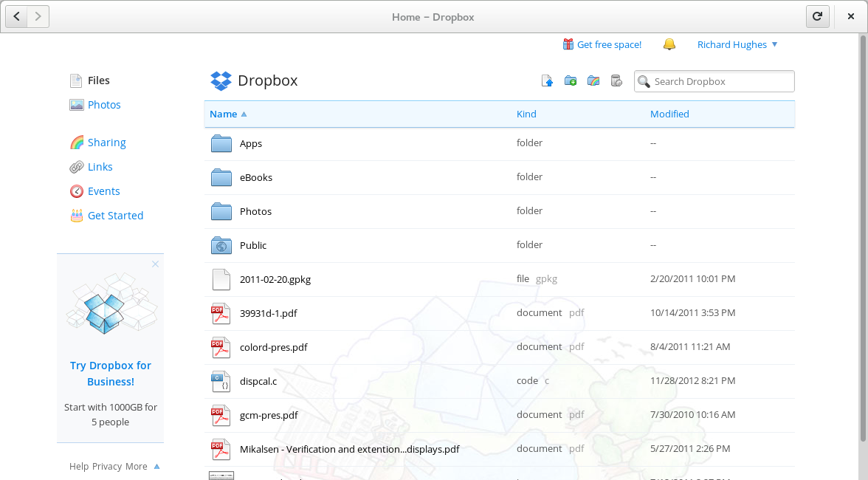This screenshot has height=480, width=868.
Task: Click the 39931d-1.pdf PDF icon
Action: point(220,313)
